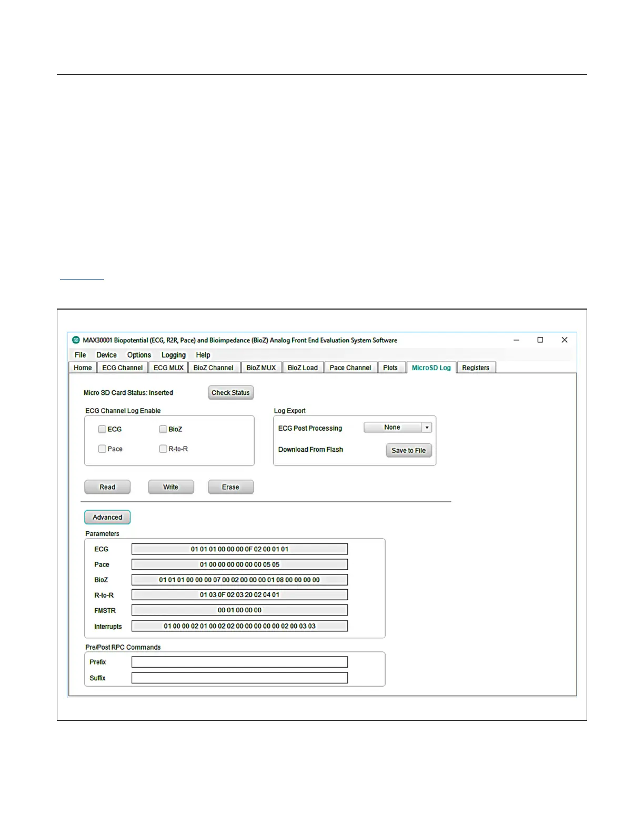Viewport: 644px width, 834px height.
Task: Switch to the ECG Channel tab
Action: (122, 368)
